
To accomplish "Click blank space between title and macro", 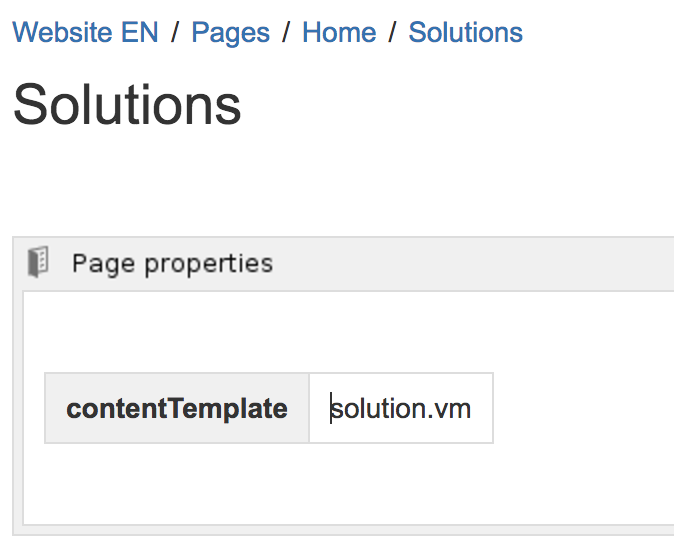I will pyautogui.click(x=300, y=185).
